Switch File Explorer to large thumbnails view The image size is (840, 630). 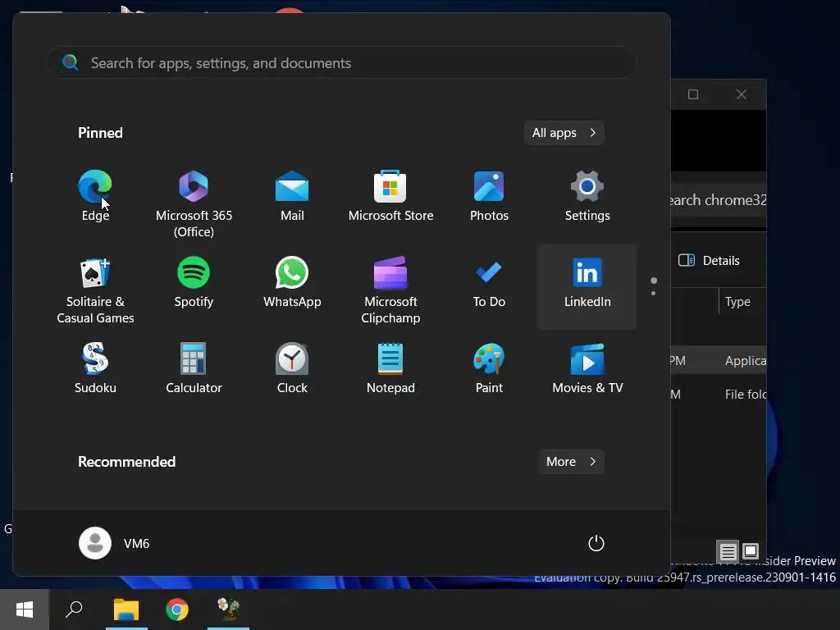click(751, 550)
